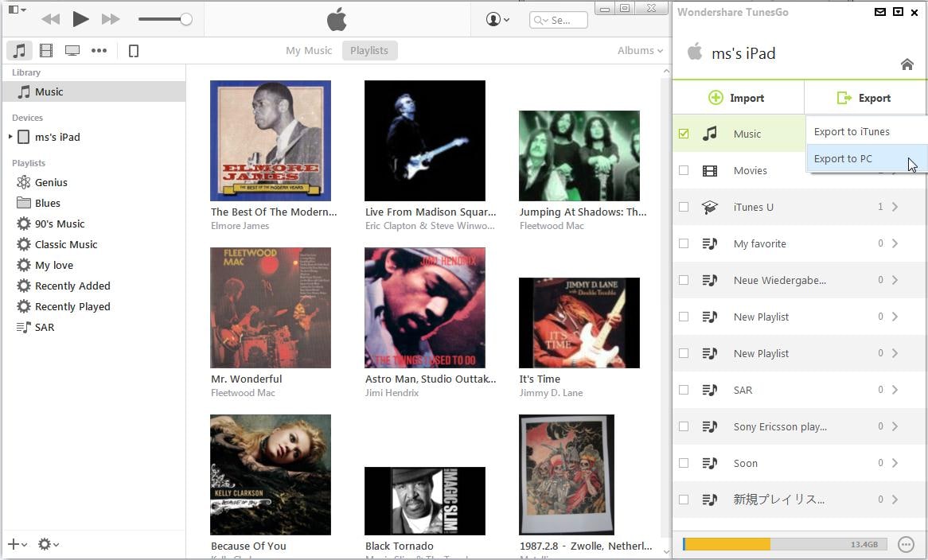928x560 pixels.
Task: Select the Music library icon
Action: click(x=19, y=51)
